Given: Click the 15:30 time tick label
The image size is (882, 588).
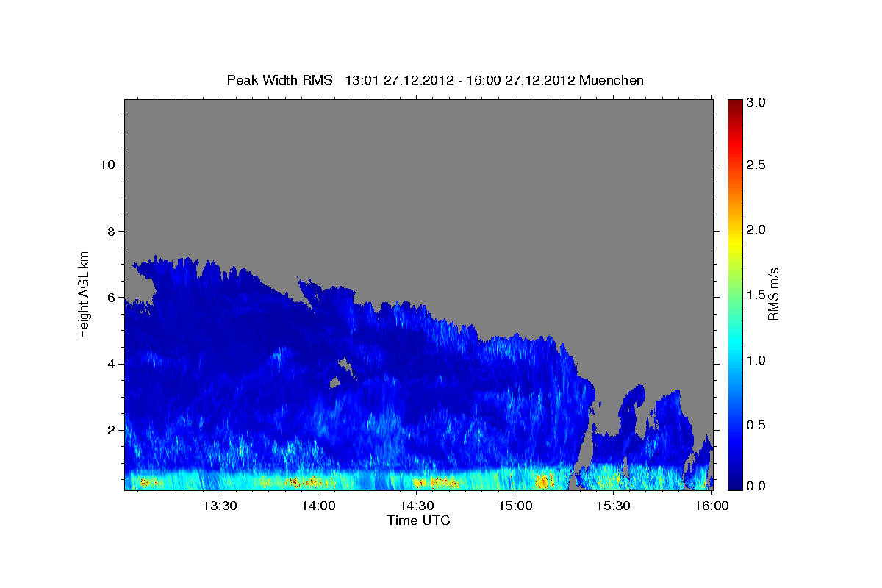Looking at the screenshot, I should pos(614,506).
